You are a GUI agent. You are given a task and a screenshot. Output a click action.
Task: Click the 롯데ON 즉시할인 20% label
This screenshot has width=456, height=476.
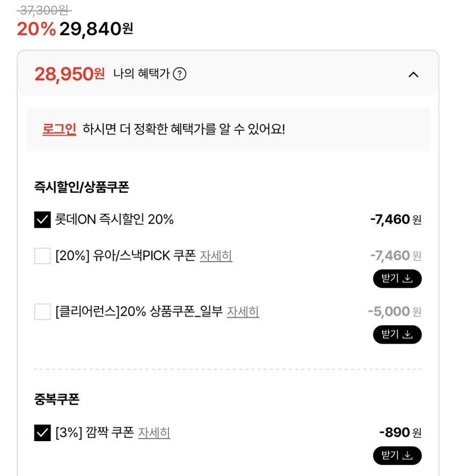114,220
